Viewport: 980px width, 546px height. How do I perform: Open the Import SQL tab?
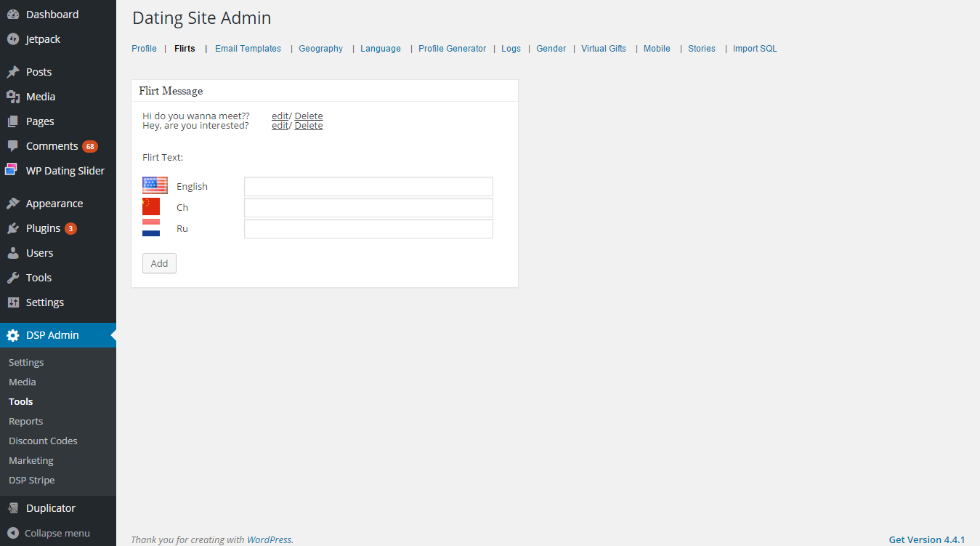coord(755,49)
